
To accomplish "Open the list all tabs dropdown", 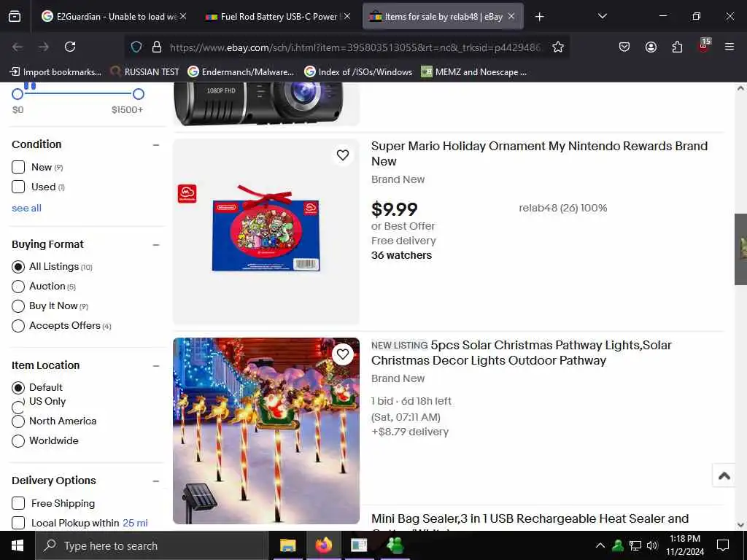I will coord(602,16).
